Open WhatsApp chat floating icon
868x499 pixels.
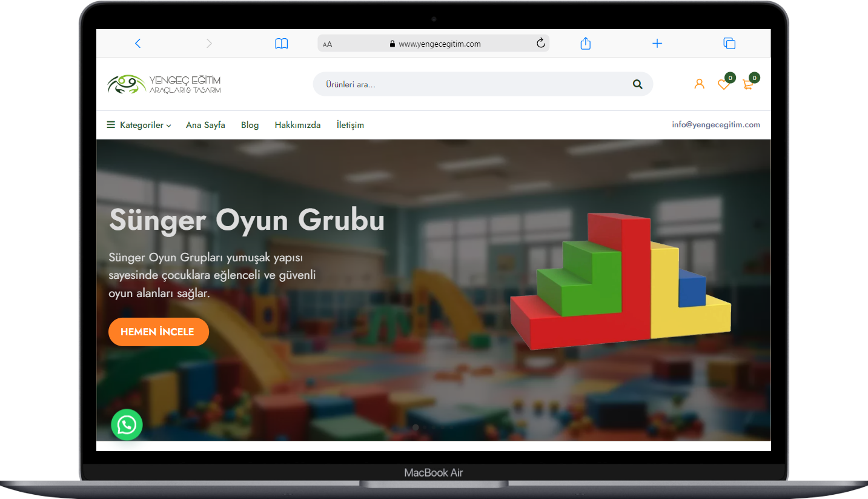coord(127,425)
